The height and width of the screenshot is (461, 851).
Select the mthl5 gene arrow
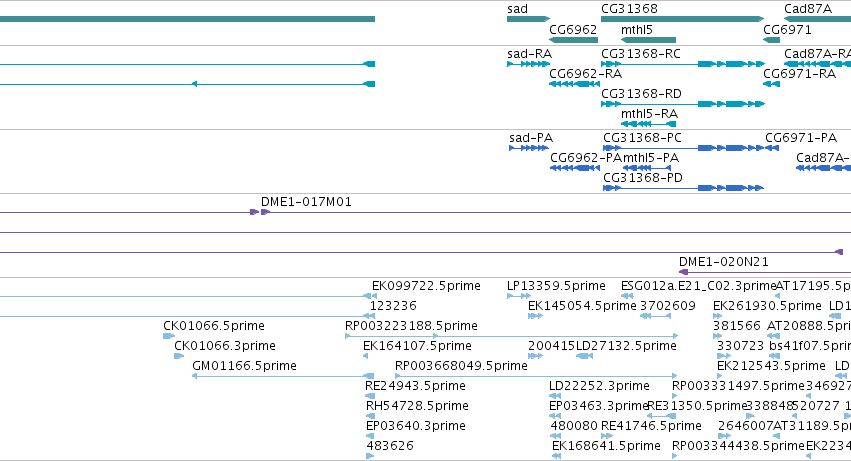tap(648, 40)
